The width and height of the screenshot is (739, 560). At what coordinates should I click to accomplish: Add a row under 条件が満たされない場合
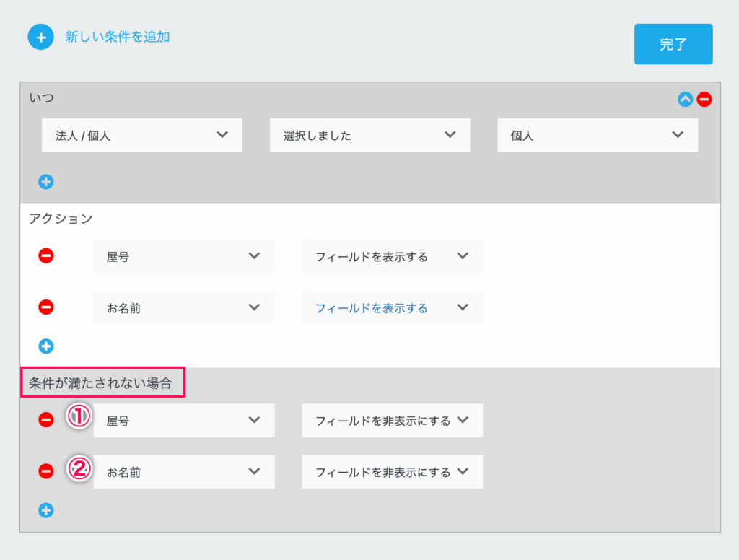[x=45, y=510]
